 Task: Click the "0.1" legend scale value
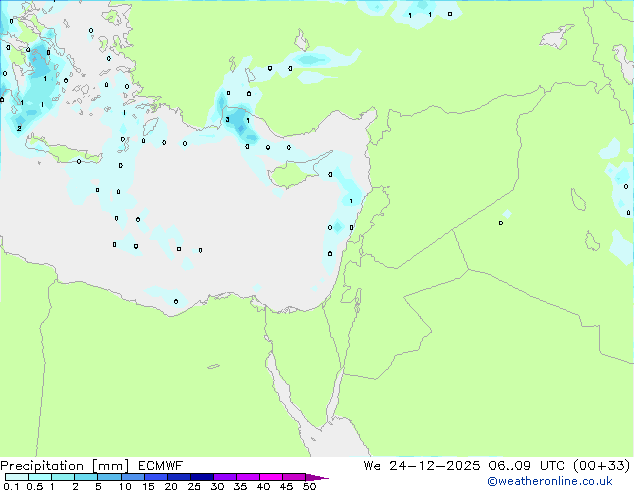coord(11,486)
